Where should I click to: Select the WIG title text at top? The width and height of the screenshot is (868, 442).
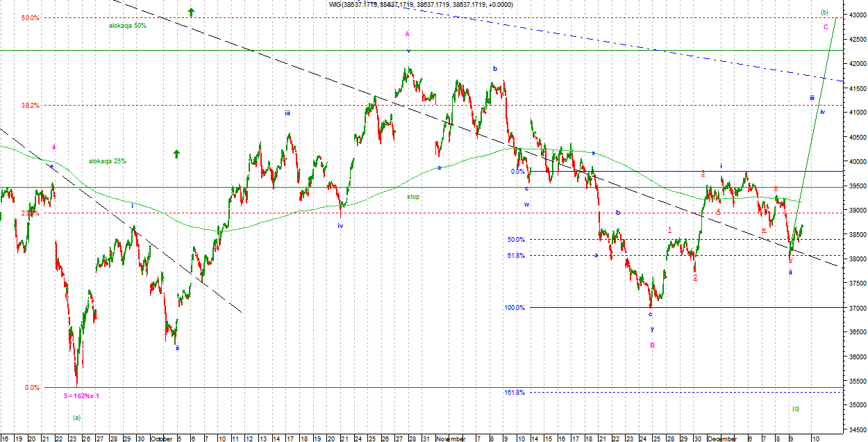click(x=421, y=5)
